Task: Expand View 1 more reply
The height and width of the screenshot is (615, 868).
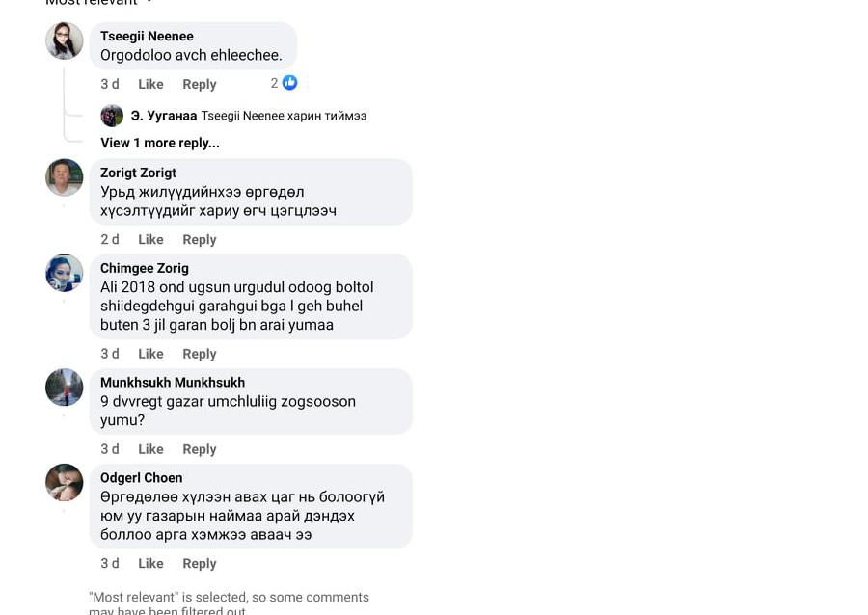Action: click(160, 143)
